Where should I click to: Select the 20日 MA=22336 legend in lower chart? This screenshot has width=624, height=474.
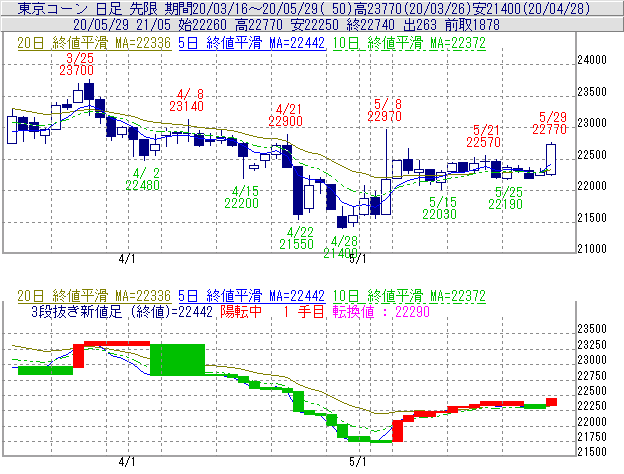click(94, 296)
